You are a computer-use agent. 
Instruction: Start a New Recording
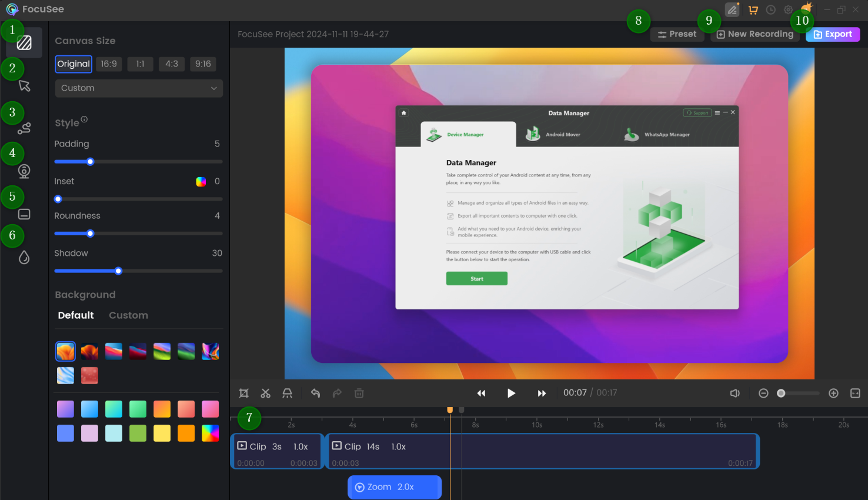coord(755,34)
